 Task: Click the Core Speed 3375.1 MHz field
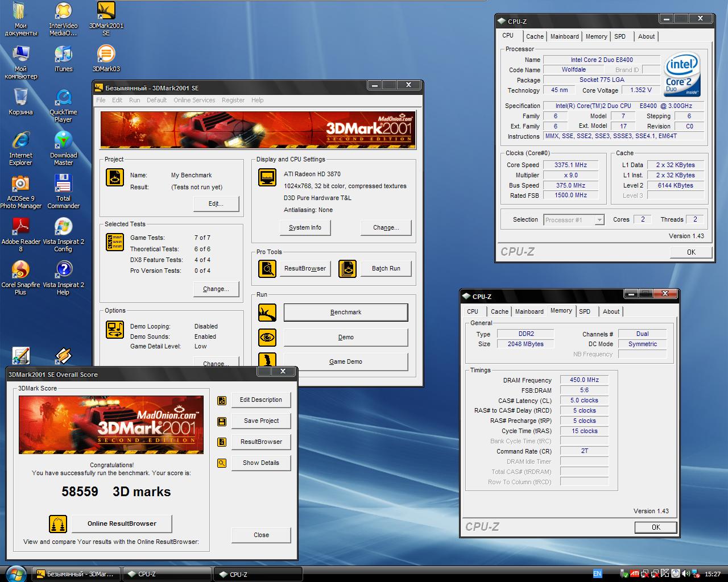point(570,165)
